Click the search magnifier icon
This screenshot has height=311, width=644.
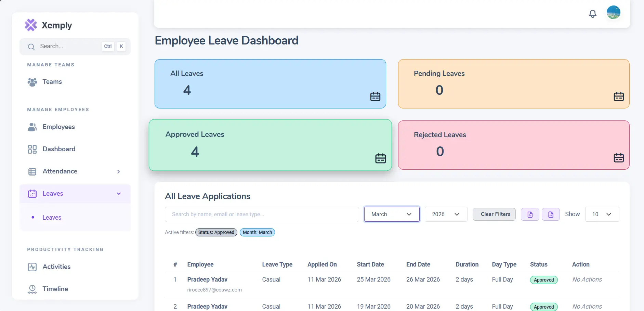coord(31,47)
